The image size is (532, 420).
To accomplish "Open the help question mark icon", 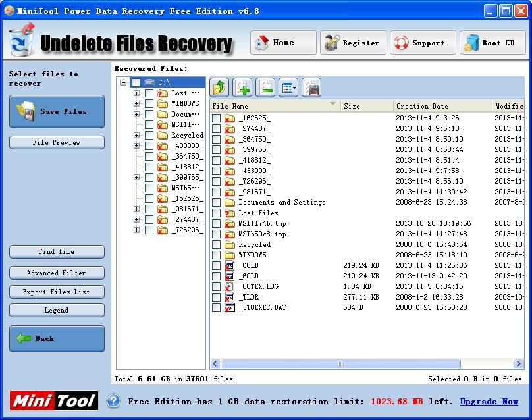I will [114, 401].
